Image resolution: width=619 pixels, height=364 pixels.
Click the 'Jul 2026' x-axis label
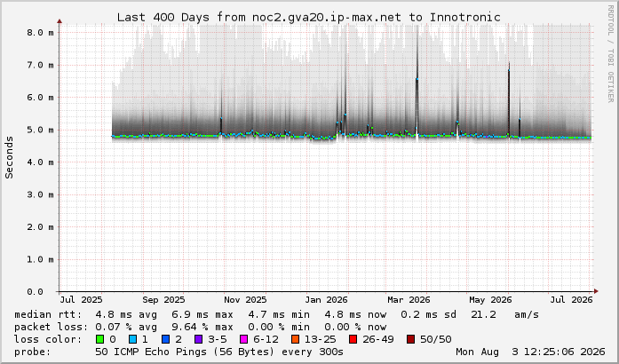point(572,300)
